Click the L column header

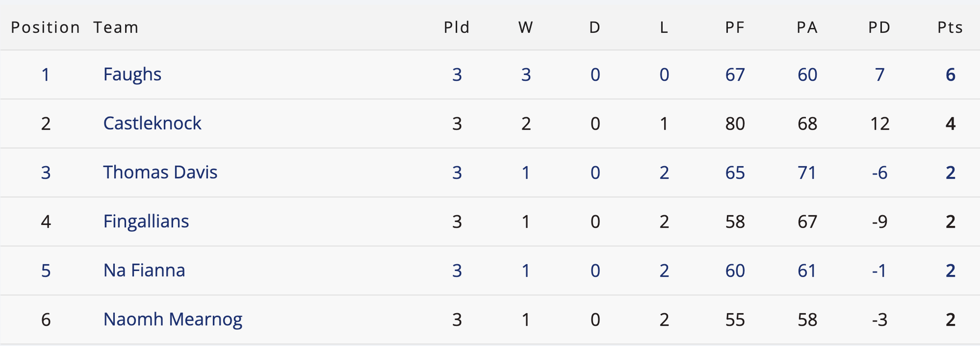pyautogui.click(x=664, y=27)
